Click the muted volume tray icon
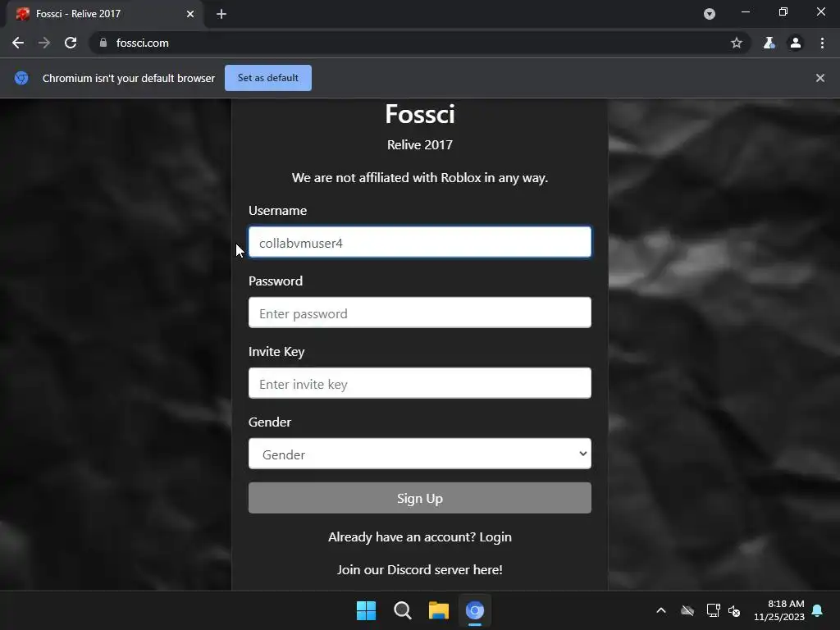This screenshot has width=840, height=630. point(734,610)
